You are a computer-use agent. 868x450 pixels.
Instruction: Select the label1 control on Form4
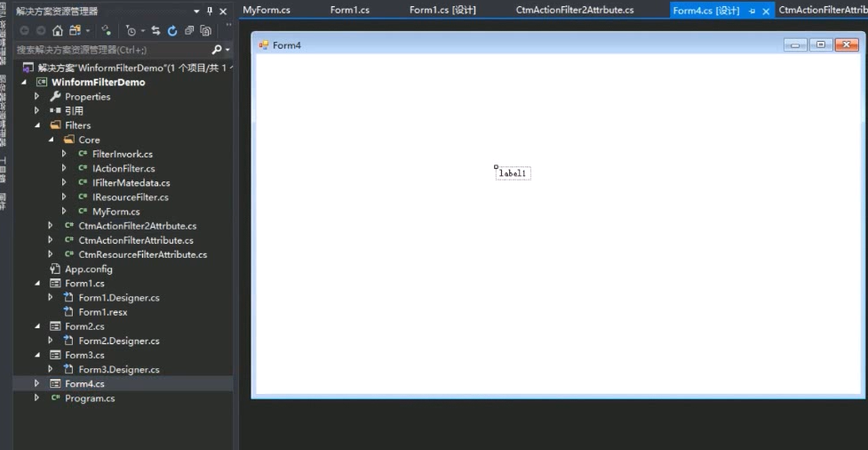[514, 173]
